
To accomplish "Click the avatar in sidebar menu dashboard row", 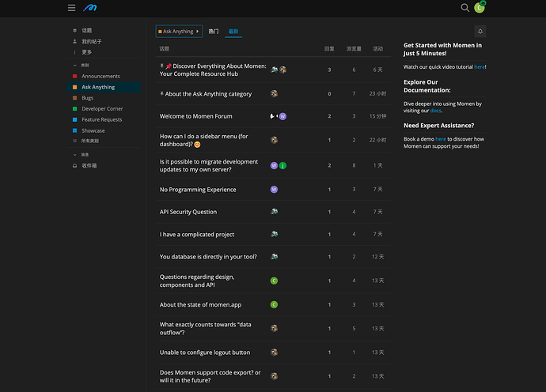I will coord(274,140).
